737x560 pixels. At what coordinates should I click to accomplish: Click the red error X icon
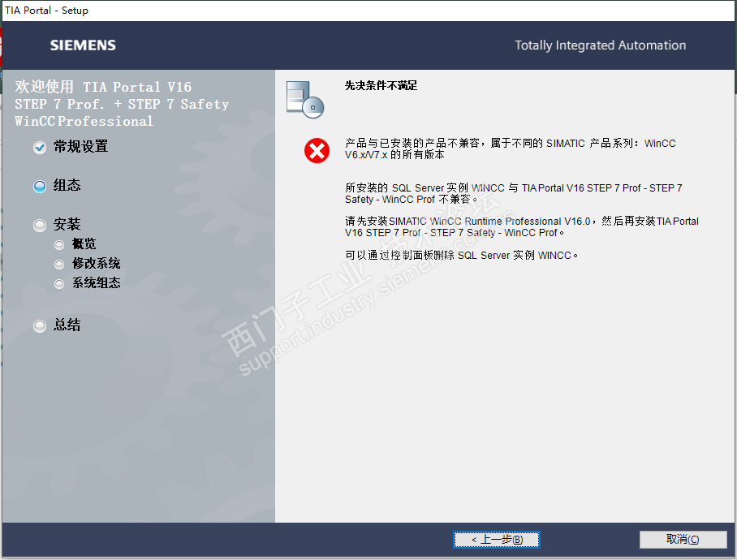(x=317, y=151)
